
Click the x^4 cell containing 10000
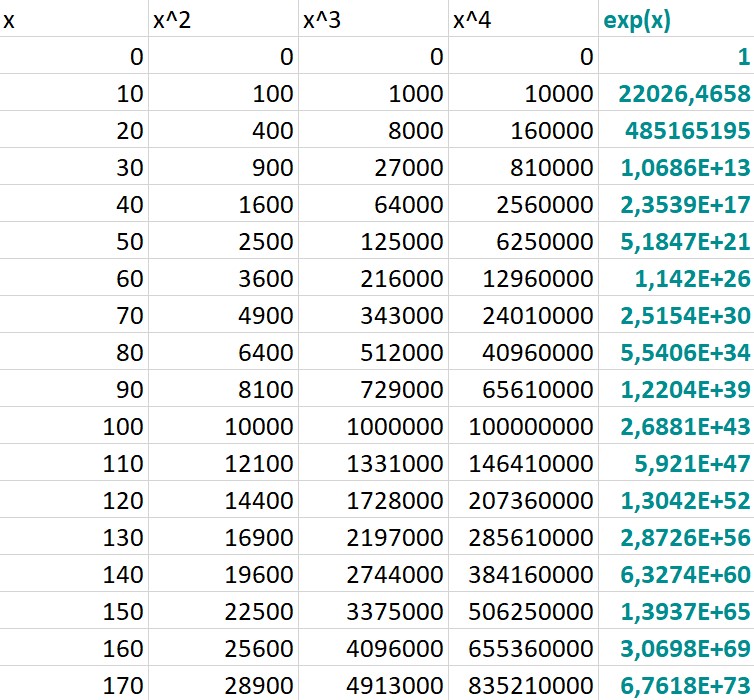(x=524, y=93)
